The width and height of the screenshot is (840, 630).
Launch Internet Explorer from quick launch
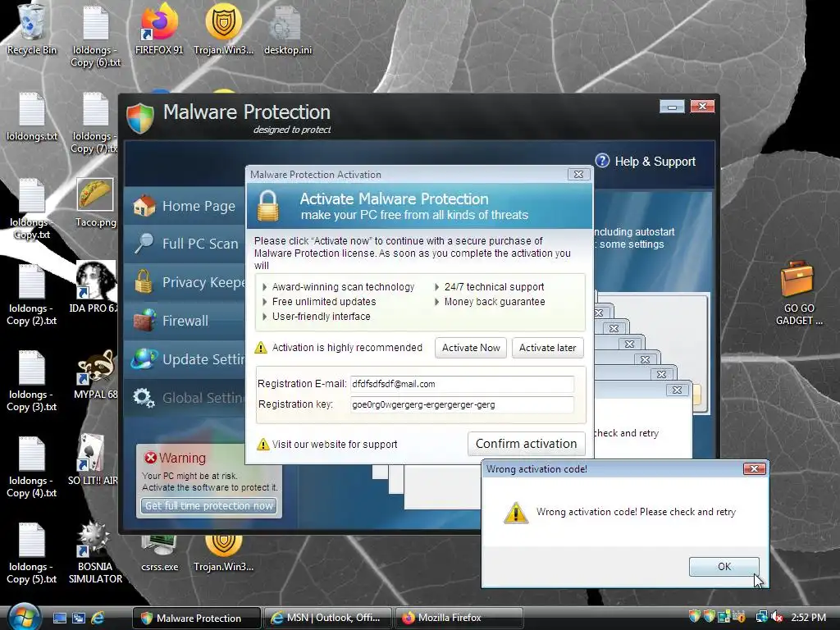98,618
